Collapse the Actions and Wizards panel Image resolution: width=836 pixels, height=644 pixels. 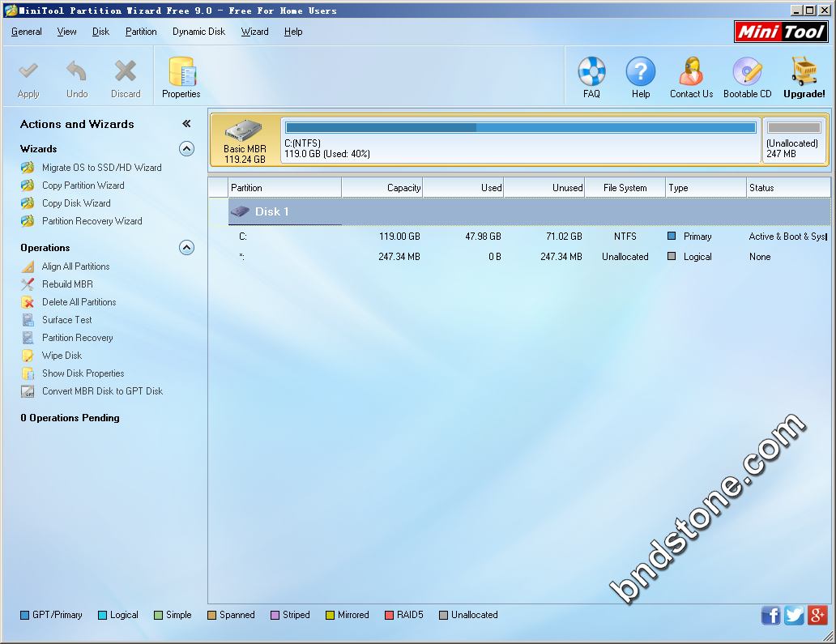coord(186,124)
